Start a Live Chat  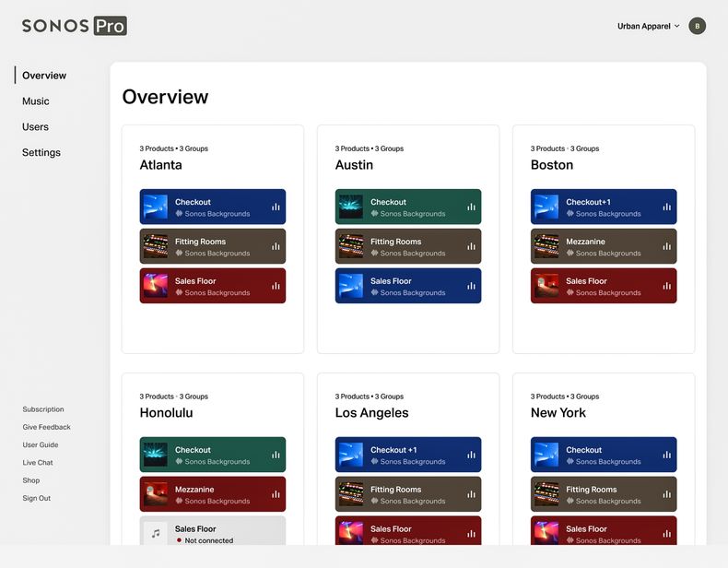(38, 463)
